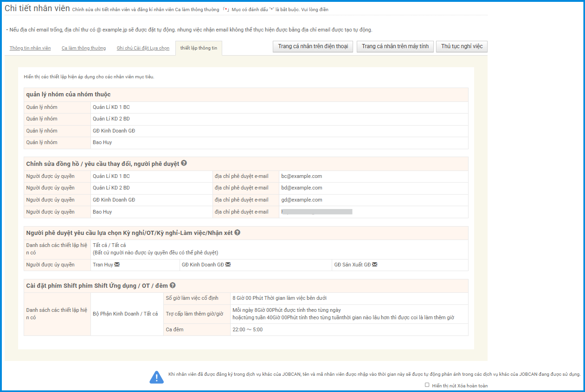Click the bd@example.com approval email

coord(302,188)
